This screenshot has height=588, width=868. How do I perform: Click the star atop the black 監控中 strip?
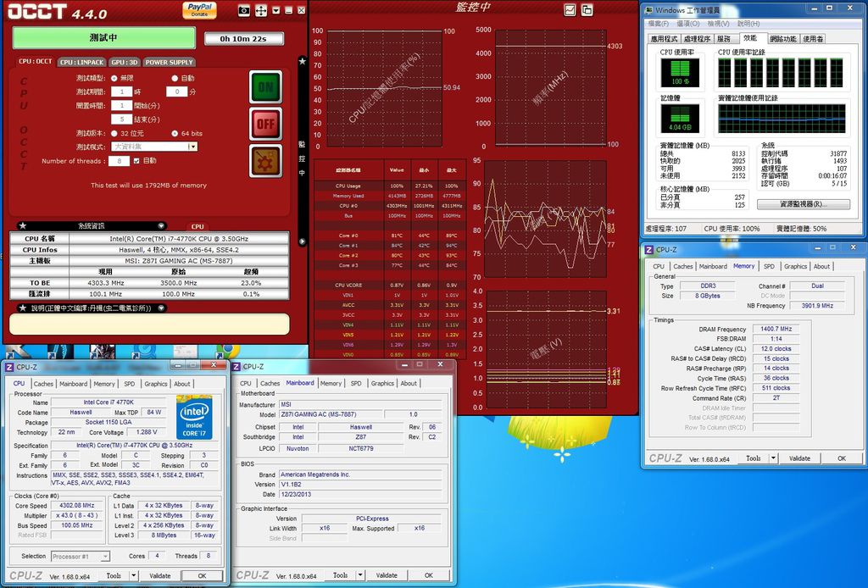click(x=303, y=61)
